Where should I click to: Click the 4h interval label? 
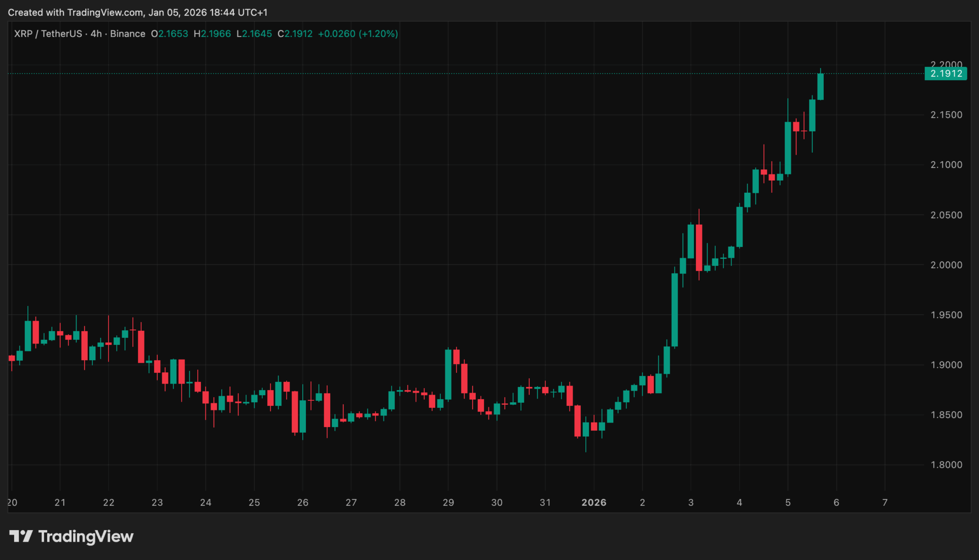tap(96, 34)
